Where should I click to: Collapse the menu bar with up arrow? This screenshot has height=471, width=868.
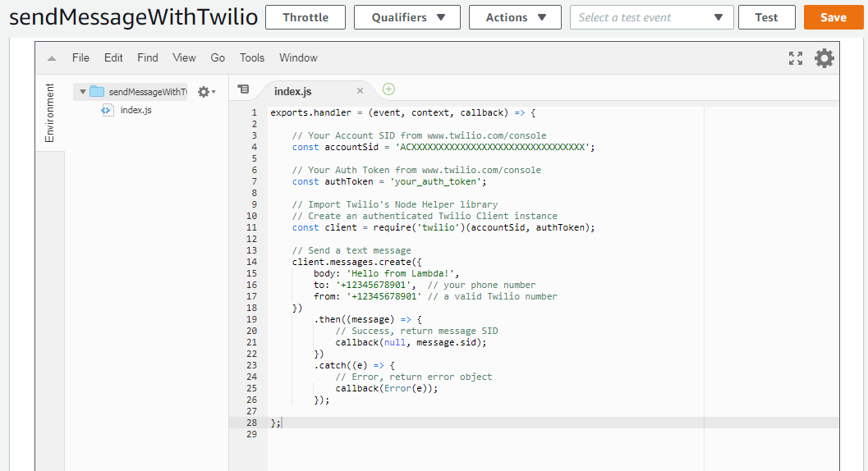(52, 58)
